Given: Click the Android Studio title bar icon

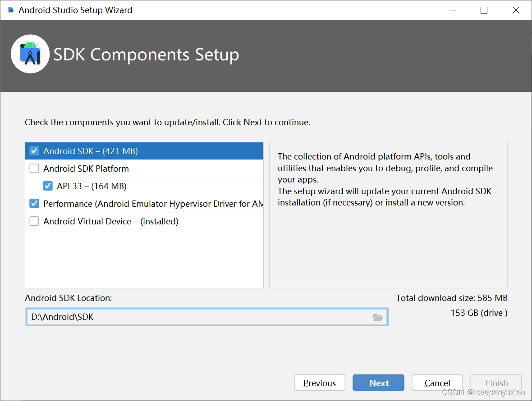Looking at the screenshot, I should point(11,10).
